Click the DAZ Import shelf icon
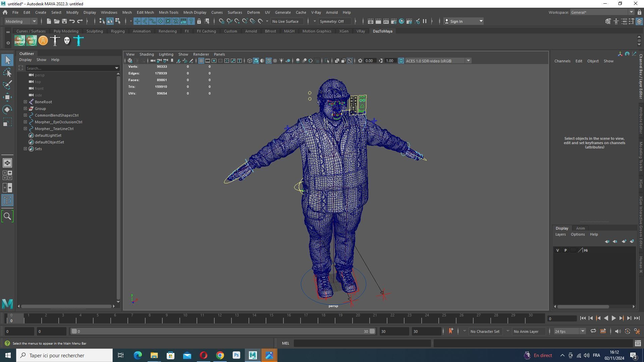This screenshot has width=644, height=362. click(x=19, y=41)
